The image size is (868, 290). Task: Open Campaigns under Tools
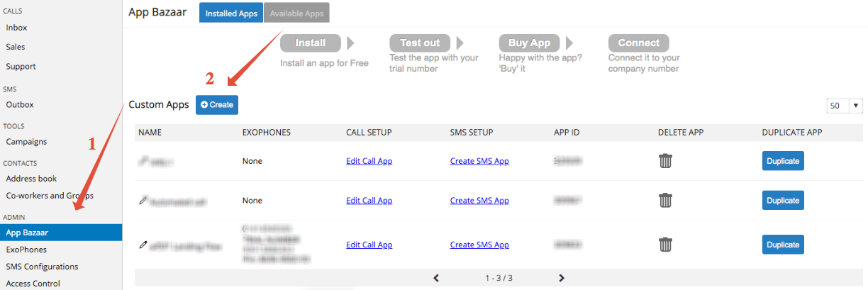pos(26,141)
